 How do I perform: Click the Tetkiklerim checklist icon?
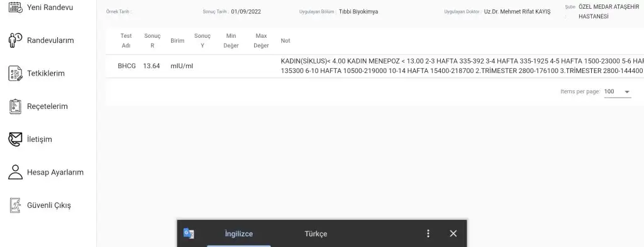click(x=16, y=73)
